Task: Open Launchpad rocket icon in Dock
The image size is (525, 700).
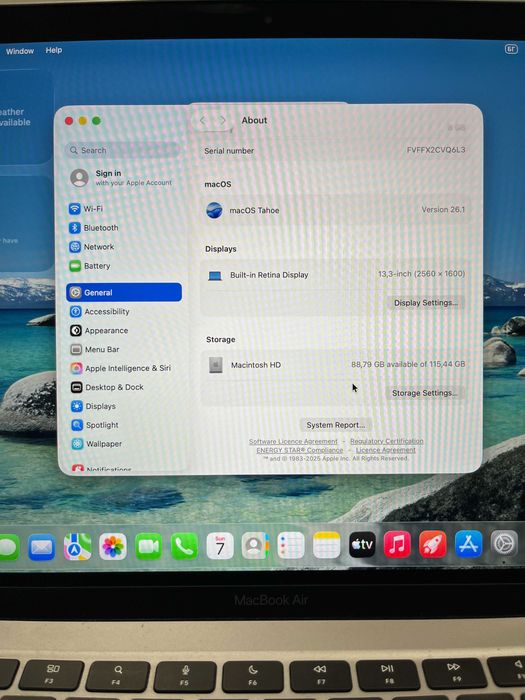Action: 433,544
